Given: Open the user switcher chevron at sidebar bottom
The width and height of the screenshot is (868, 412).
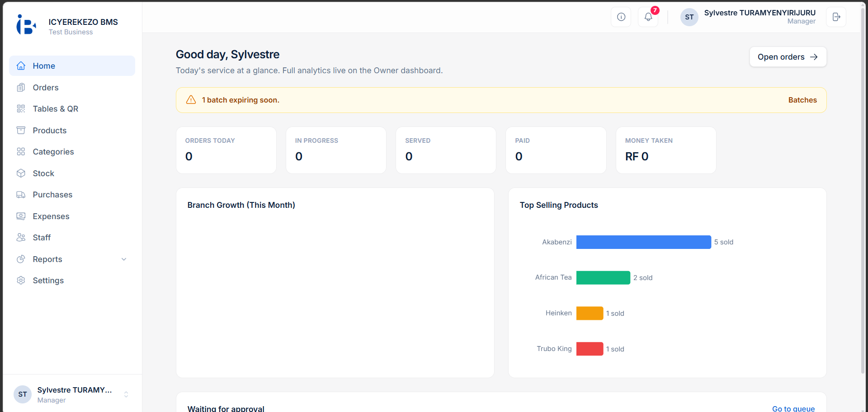Looking at the screenshot, I should 126,394.
